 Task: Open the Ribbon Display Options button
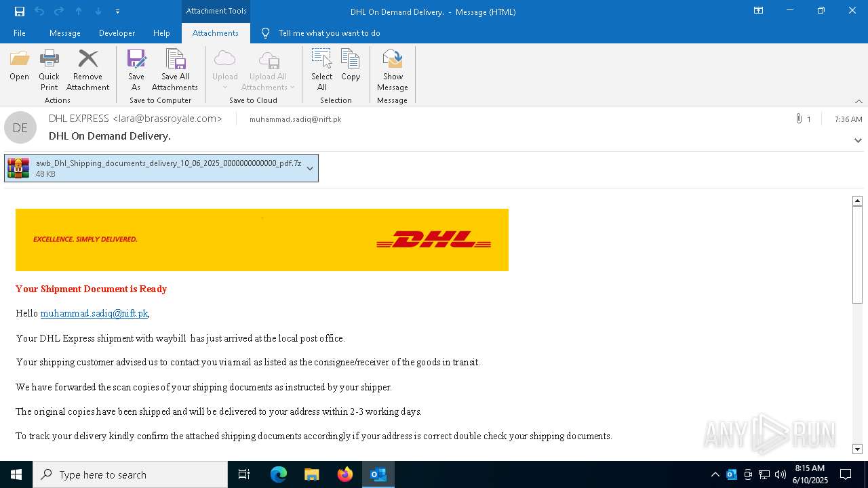tap(758, 11)
